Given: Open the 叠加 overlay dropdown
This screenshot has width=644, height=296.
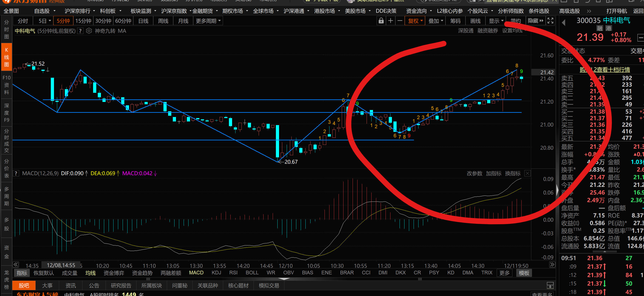Looking at the screenshot, I should coord(435,21).
